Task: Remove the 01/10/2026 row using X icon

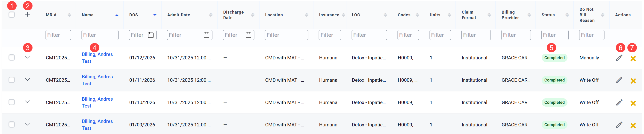Action: 633,103
